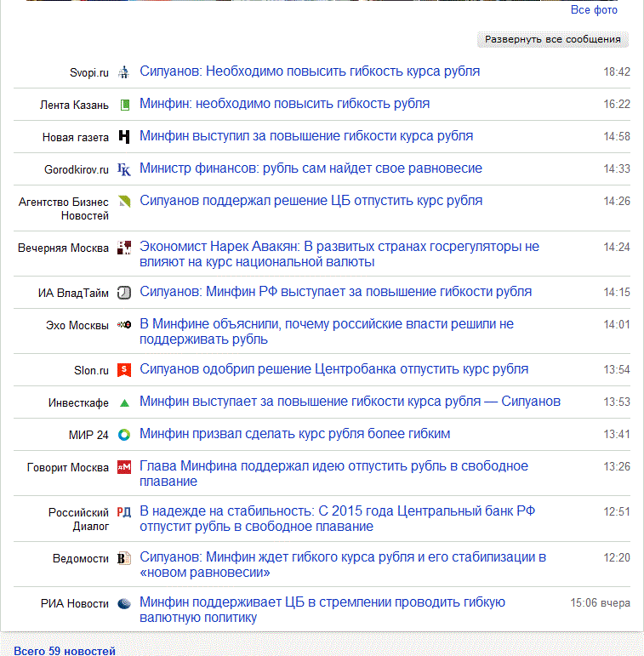This screenshot has height=656, width=644.
Task: Open the Экономист Нарек Авакян headline
Action: 339,254
